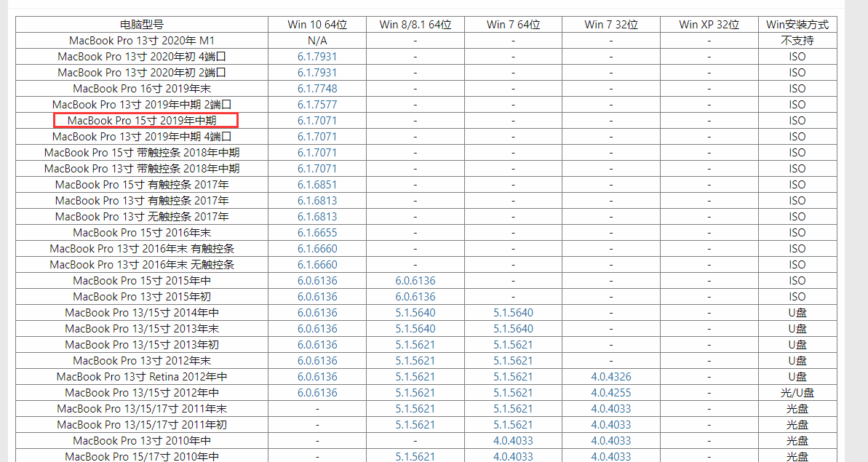The height and width of the screenshot is (462, 868).
Task: Open Win 10 driver 6.1.7931 for 2020年初 4端口
Action: (x=317, y=57)
